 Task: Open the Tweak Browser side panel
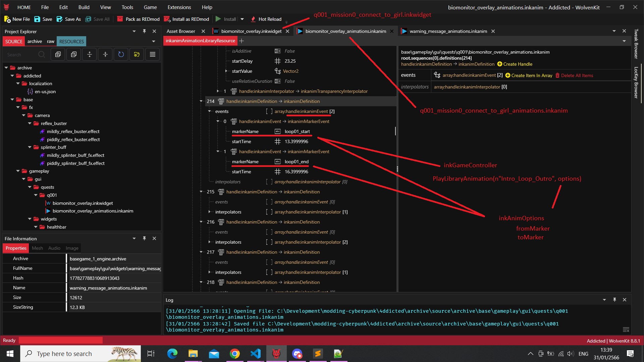[x=636, y=44]
